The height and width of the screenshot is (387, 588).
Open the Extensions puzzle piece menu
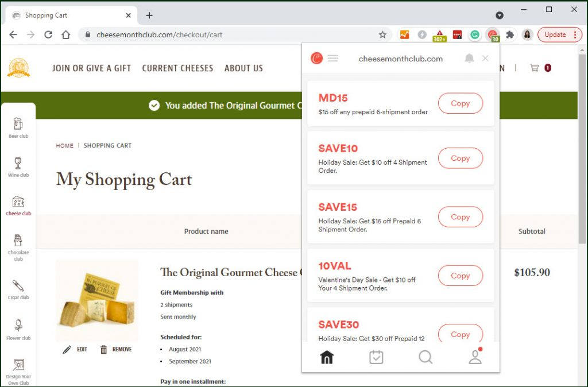(x=510, y=35)
